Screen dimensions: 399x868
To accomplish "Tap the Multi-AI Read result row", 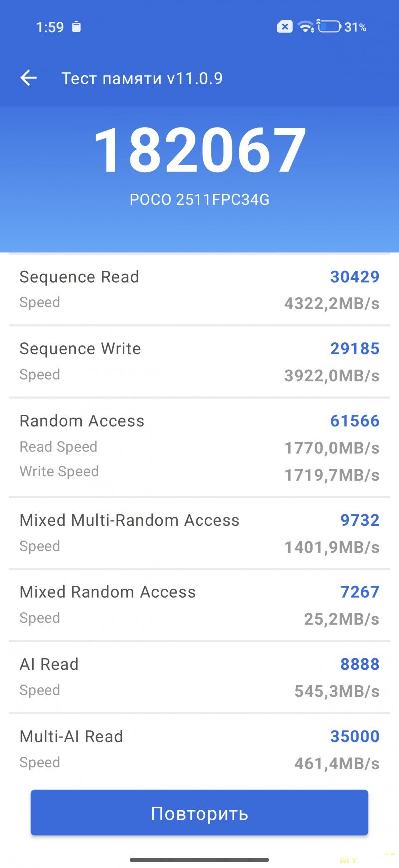I will [x=199, y=749].
